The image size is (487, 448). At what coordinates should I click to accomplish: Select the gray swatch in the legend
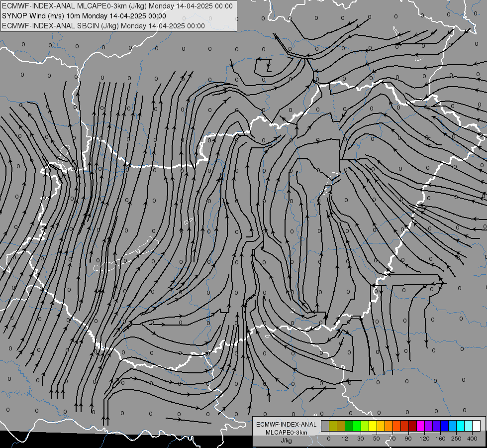tap(325, 426)
